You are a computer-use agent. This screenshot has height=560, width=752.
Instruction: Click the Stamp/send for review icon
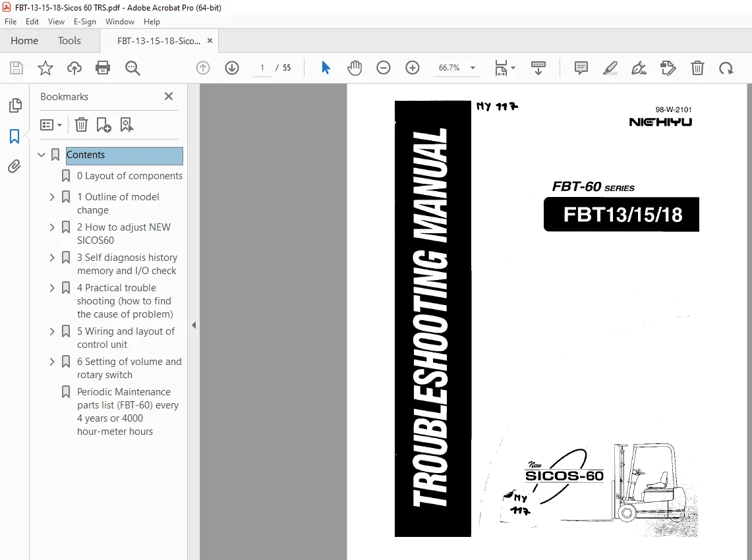click(x=668, y=68)
